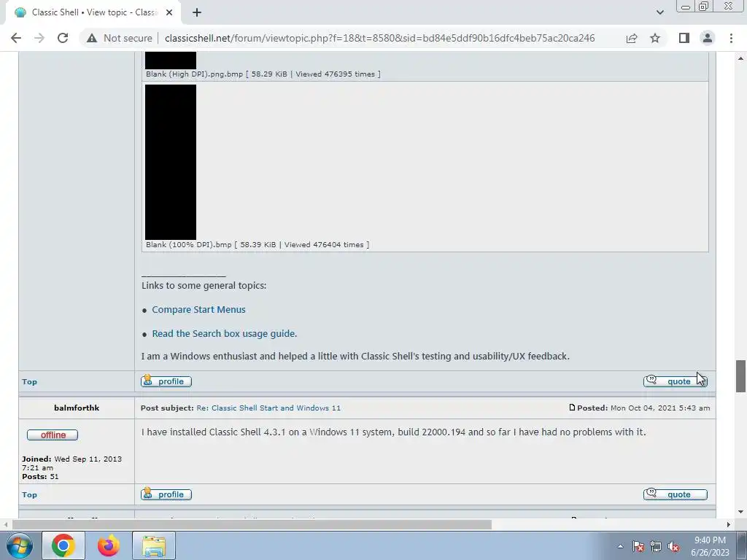Open the Blank (100% DPI).bmp black image
Image resolution: width=747 pixels, height=560 pixels.
171,162
